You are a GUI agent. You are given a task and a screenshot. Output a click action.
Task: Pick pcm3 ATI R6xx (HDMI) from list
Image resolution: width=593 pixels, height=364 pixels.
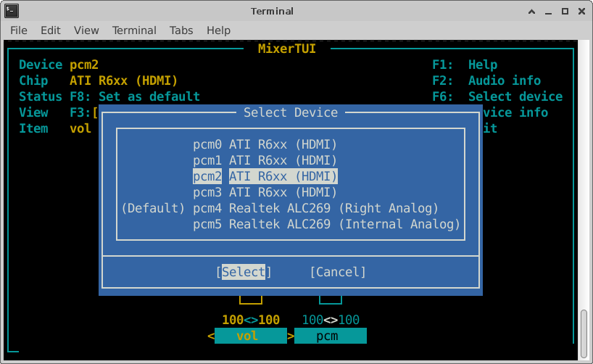(265, 192)
